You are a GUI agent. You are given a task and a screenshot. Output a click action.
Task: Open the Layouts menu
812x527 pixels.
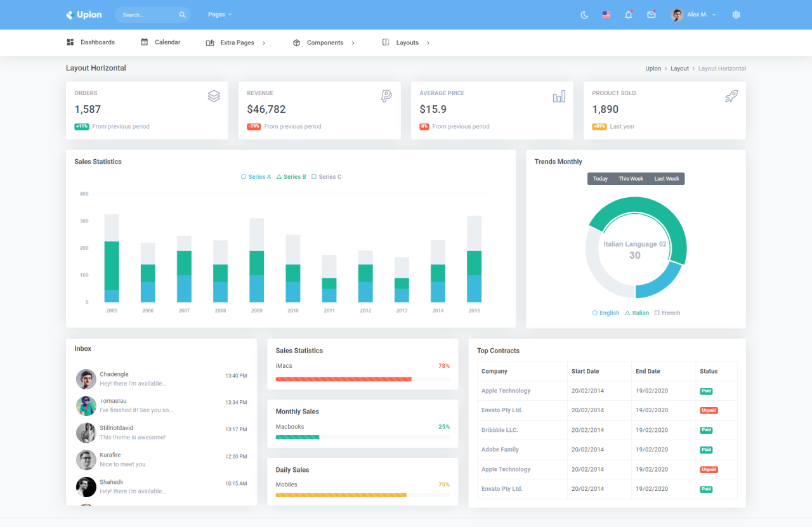click(406, 42)
